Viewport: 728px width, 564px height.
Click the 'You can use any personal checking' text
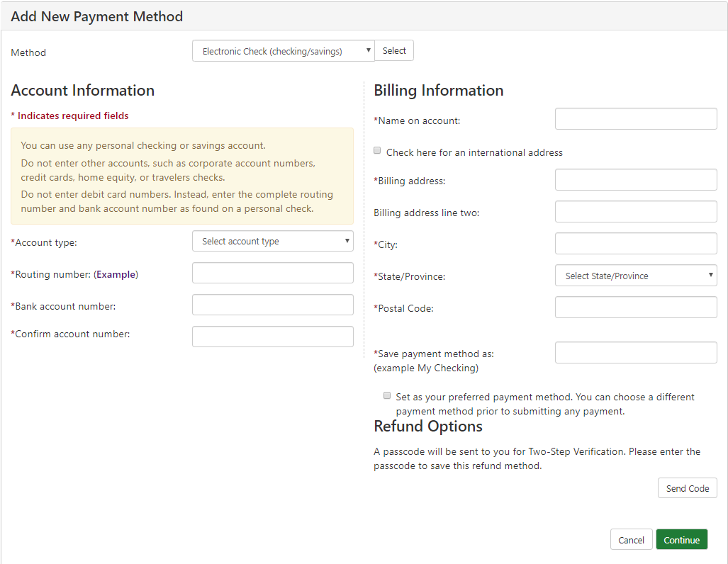pos(143,145)
